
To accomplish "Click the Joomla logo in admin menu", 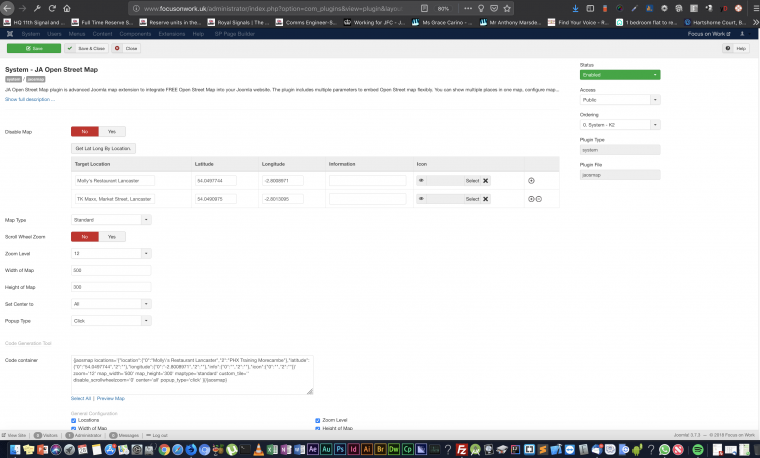I will (10, 34).
